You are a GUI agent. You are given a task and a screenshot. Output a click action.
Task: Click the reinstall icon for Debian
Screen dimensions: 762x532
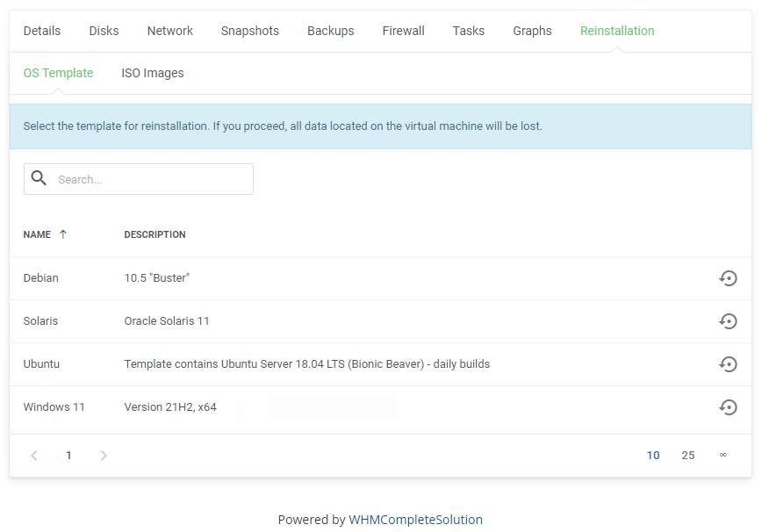coord(727,278)
